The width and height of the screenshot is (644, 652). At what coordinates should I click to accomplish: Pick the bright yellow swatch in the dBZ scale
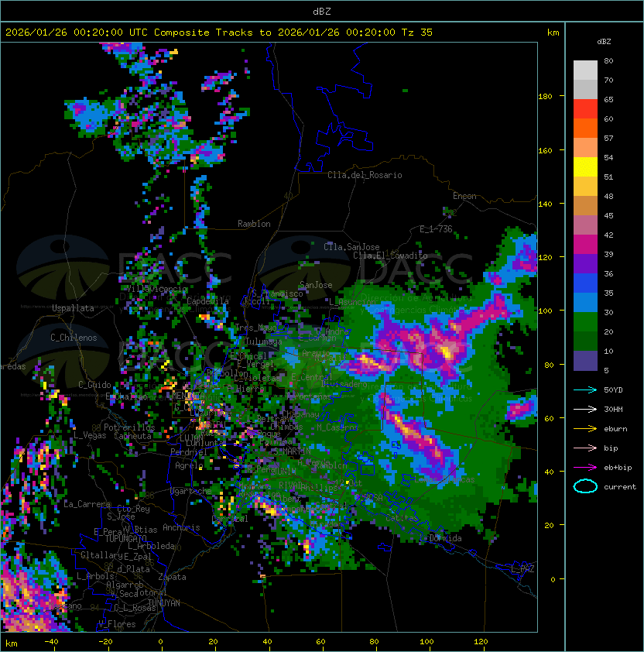[x=585, y=166]
